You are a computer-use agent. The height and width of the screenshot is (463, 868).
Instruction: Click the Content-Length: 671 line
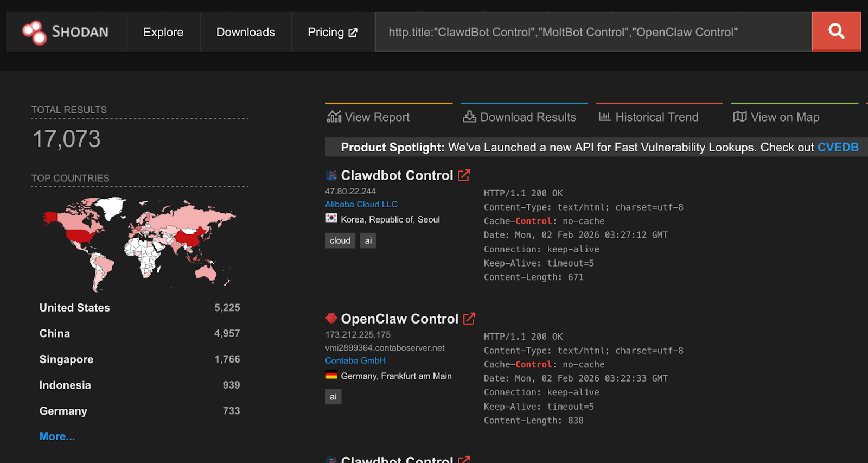(x=534, y=277)
